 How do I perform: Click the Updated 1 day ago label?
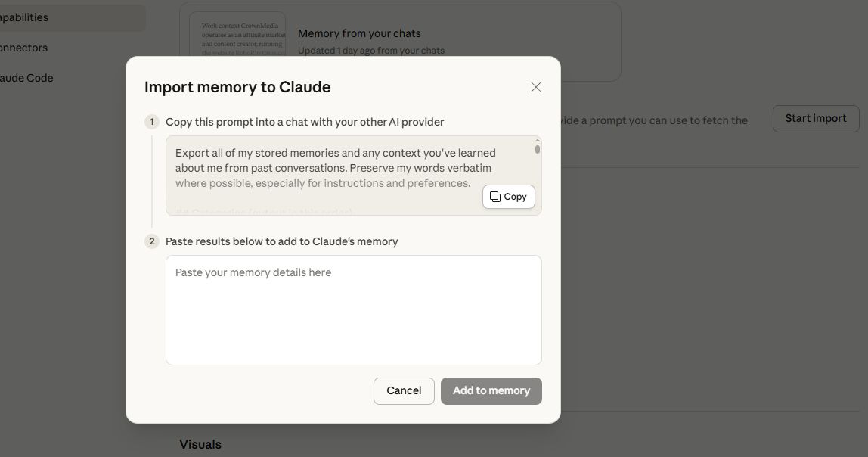coord(370,50)
